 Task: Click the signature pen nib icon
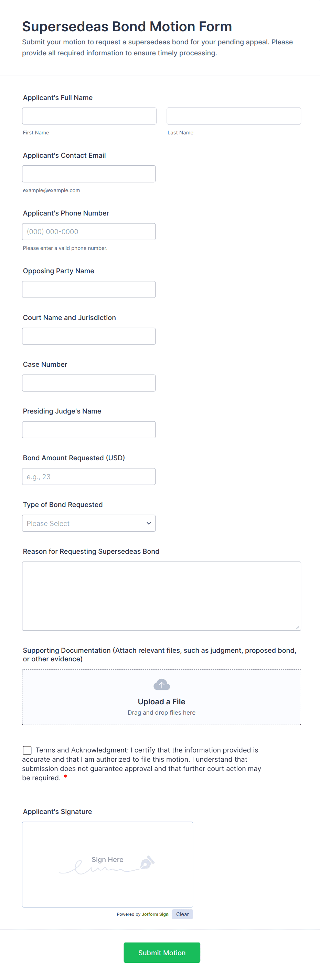tap(147, 862)
